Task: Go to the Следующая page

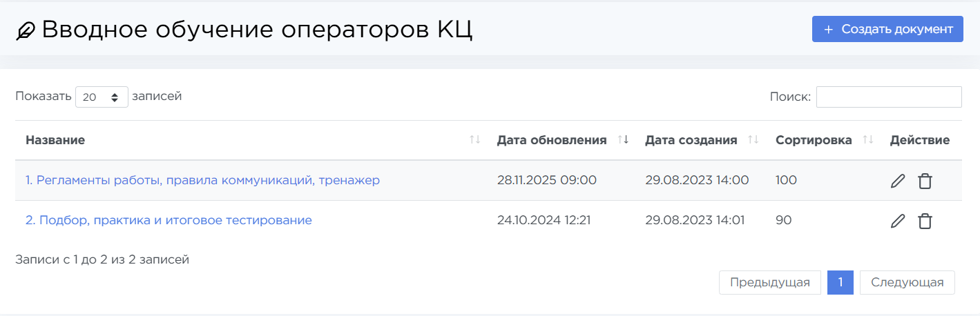Action: click(x=907, y=282)
